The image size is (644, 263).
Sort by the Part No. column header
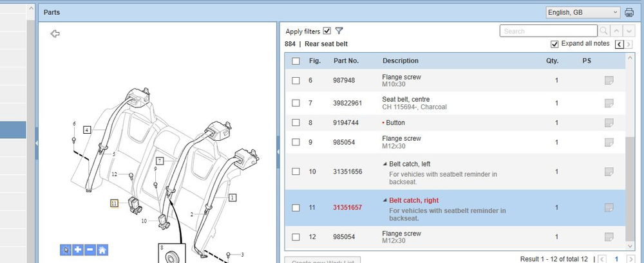(346, 61)
